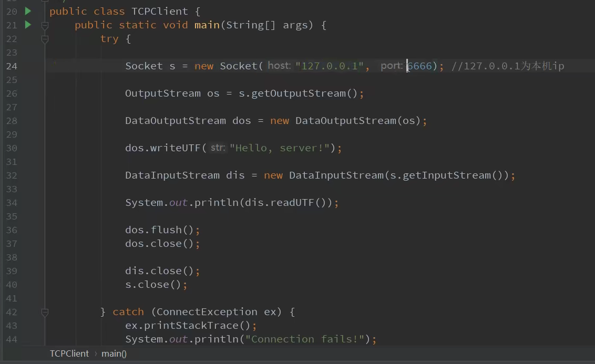This screenshot has width=595, height=364.
Task: Click s.close() statement
Action: (x=156, y=284)
